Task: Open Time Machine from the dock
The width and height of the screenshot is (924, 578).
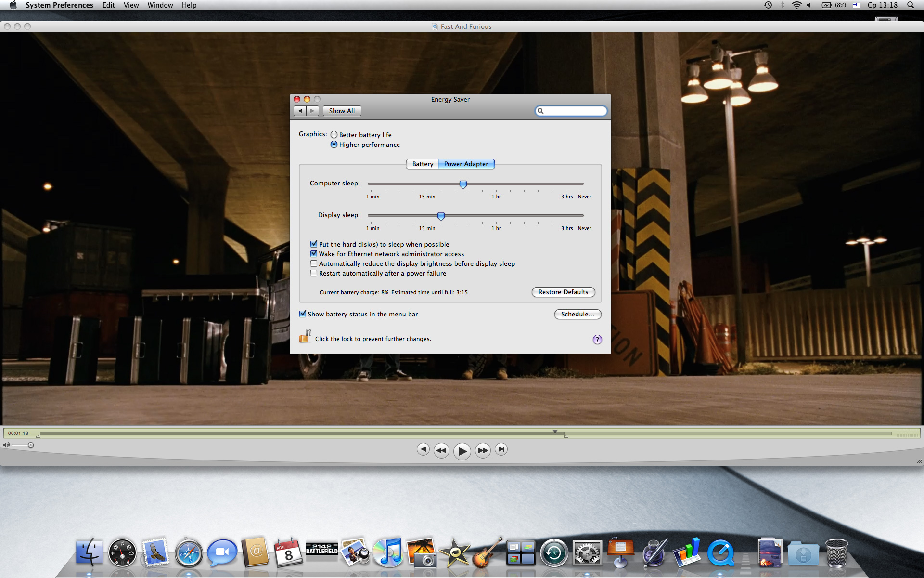Action: (554, 552)
